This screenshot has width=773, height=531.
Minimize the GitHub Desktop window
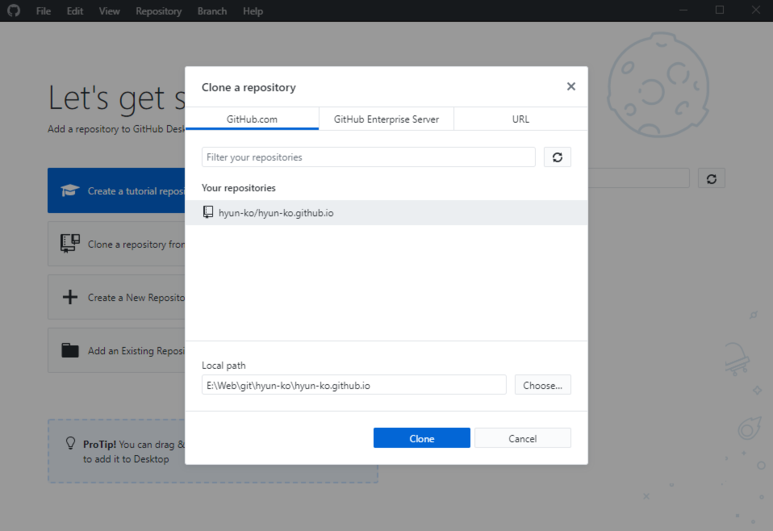(x=683, y=10)
